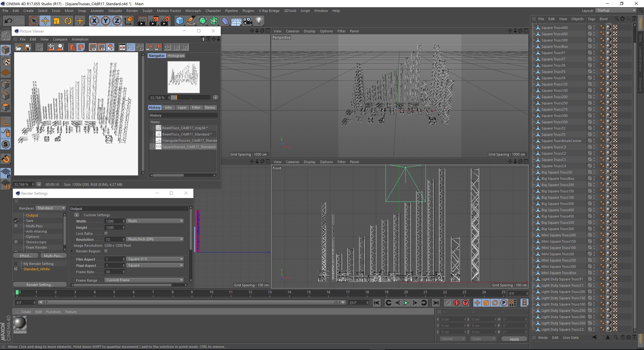This screenshot has width=644, height=350.
Task: Expand the Custom Settings arrow
Action: coord(77,215)
